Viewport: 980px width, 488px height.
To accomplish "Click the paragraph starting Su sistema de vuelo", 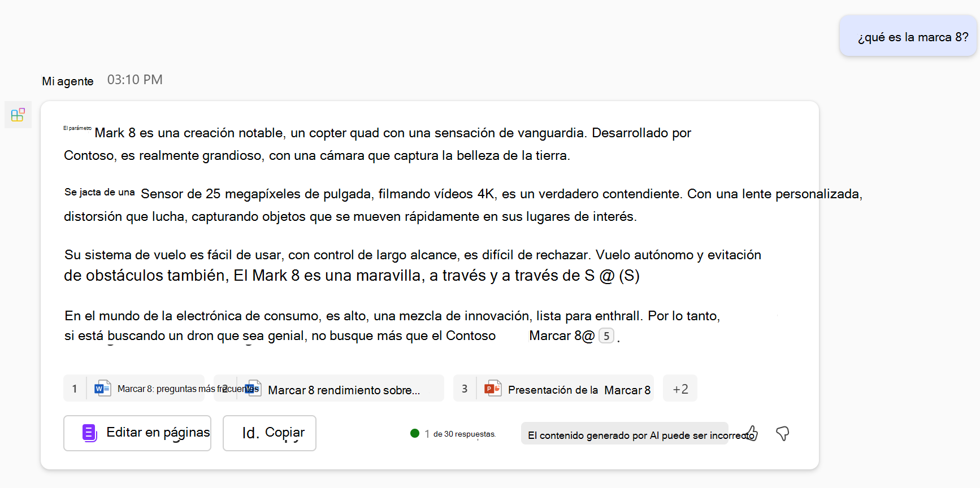I will (413, 265).
